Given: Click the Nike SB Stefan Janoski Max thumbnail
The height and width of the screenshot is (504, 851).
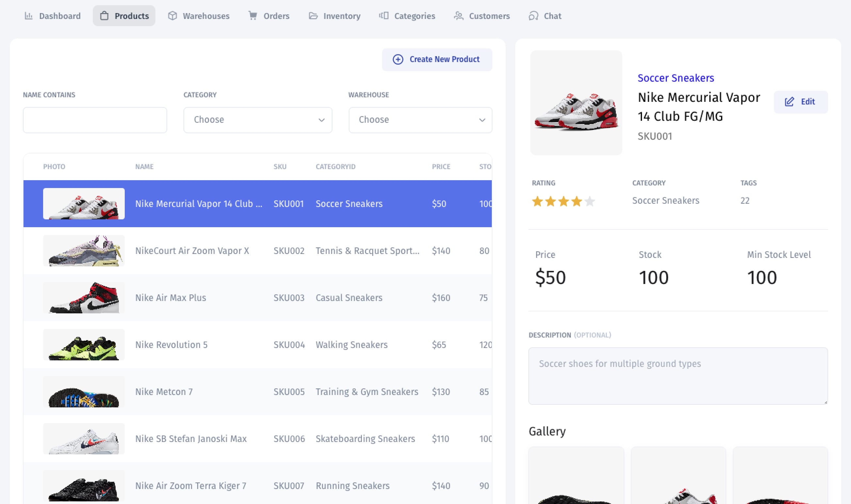Looking at the screenshot, I should click(84, 439).
